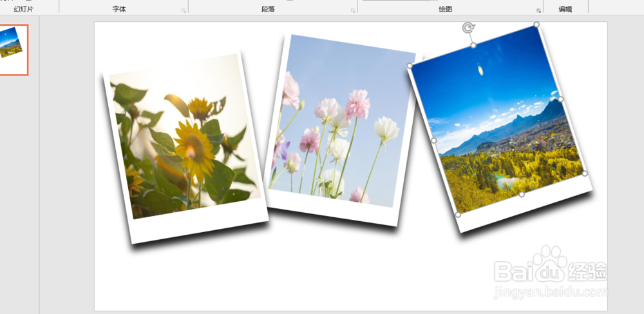Click the left-middle sizing handle of landscape photo
644x314 pixels.
(433, 140)
